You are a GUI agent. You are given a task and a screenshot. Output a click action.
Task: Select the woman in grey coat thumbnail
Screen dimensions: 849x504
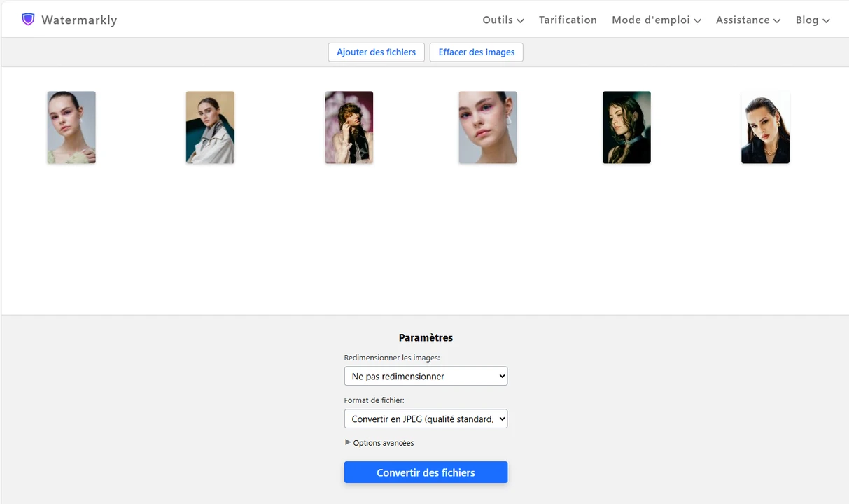(210, 127)
